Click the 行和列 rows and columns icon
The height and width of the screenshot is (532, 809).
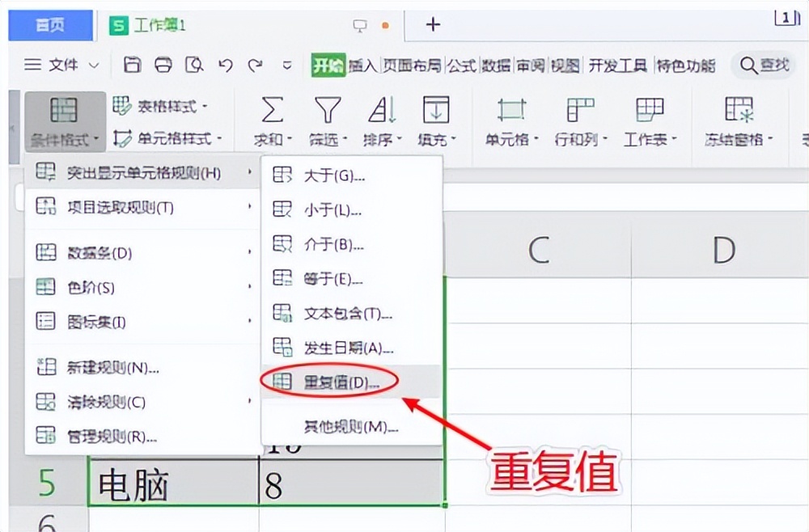580,109
